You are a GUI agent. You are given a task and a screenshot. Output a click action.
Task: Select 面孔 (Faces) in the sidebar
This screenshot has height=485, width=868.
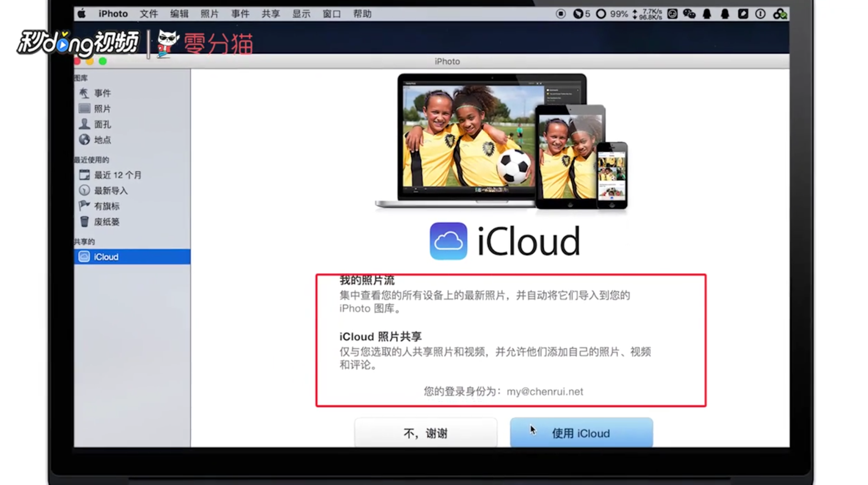pos(102,124)
